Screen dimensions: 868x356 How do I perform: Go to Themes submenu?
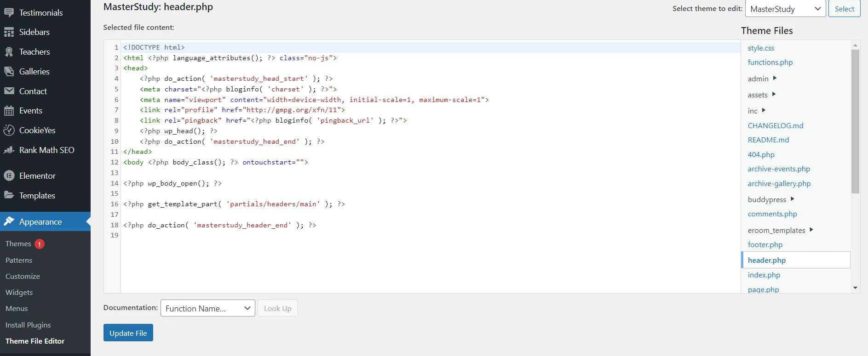click(18, 244)
